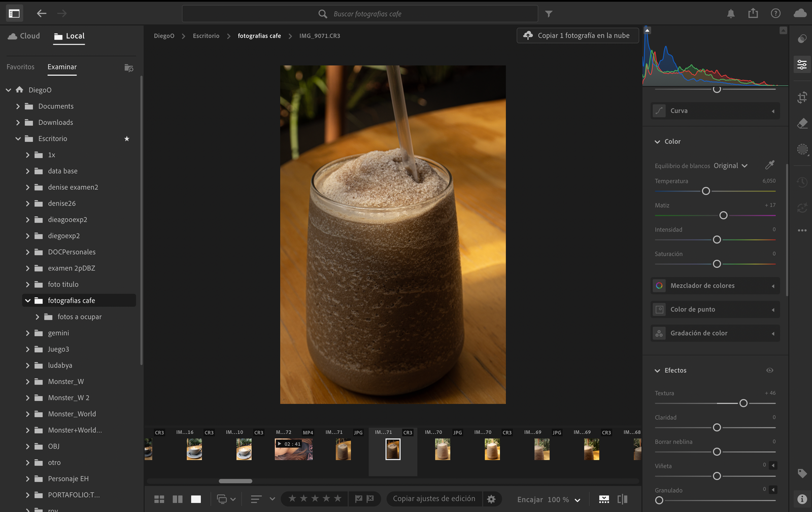
Task: Flag the photo as picked
Action: (x=358, y=499)
